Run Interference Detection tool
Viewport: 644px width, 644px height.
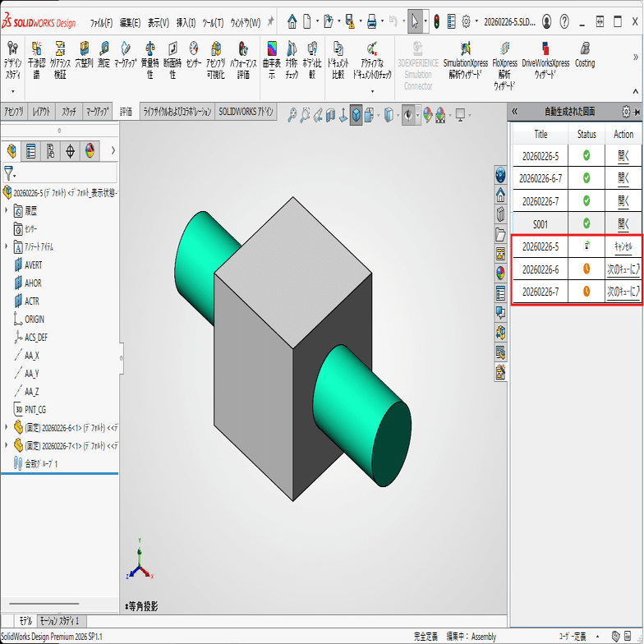coord(36,61)
